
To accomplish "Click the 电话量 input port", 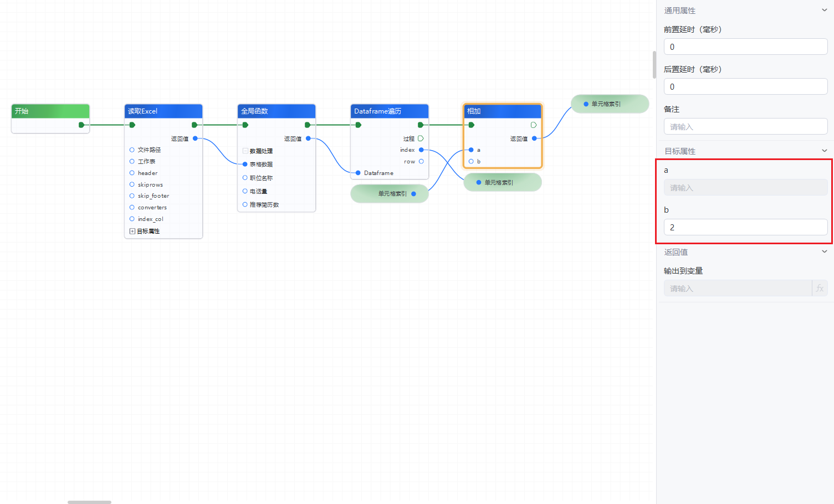I will (x=245, y=191).
